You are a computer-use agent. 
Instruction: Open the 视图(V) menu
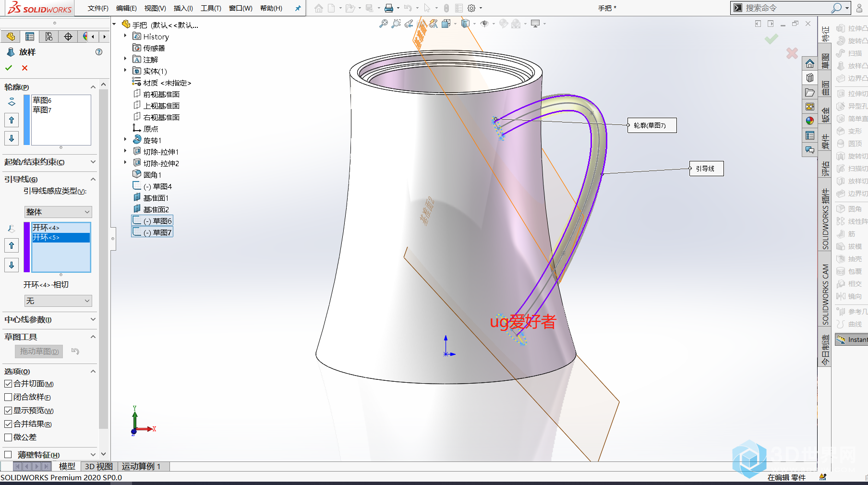155,8
